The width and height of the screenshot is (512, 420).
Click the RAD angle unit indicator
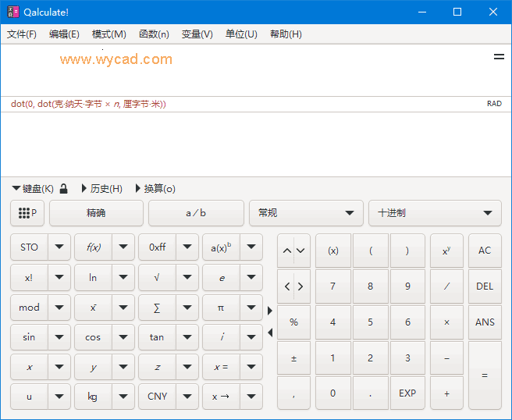(494, 104)
